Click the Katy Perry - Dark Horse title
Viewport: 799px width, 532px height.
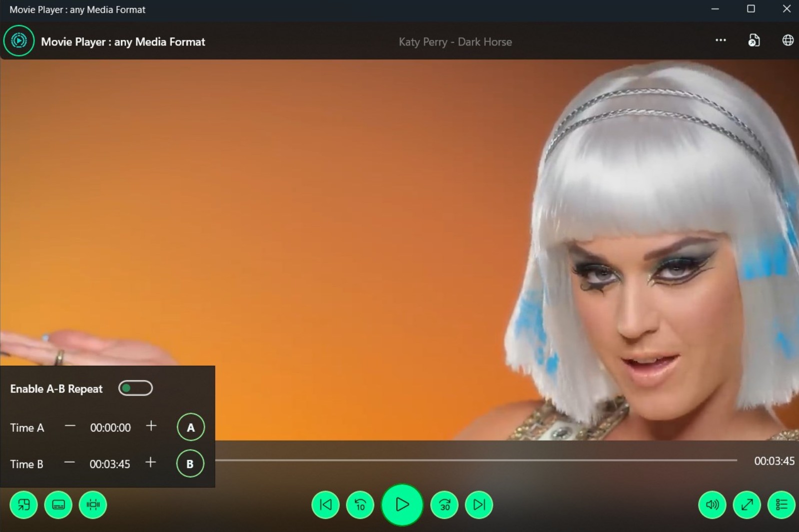(x=455, y=42)
